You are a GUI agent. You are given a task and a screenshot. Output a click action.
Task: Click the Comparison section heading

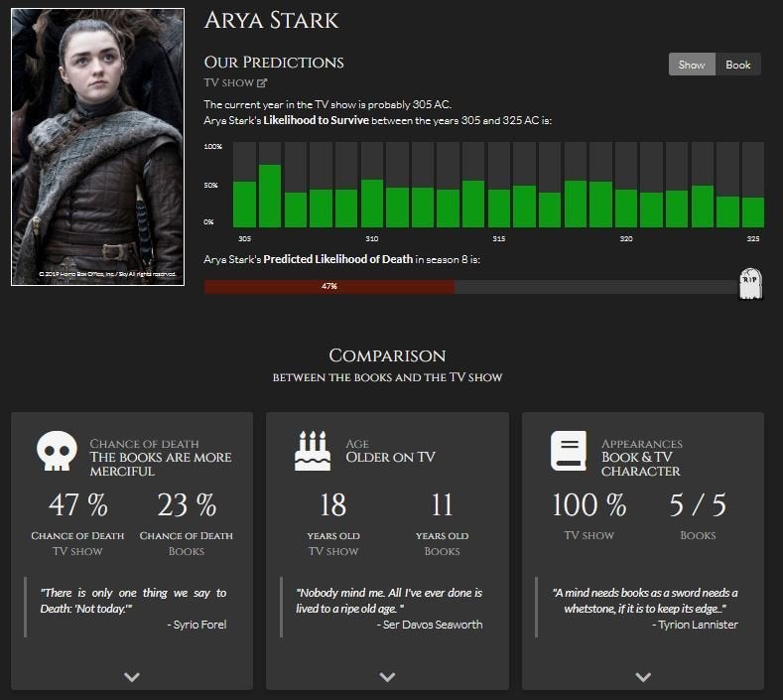coord(387,355)
